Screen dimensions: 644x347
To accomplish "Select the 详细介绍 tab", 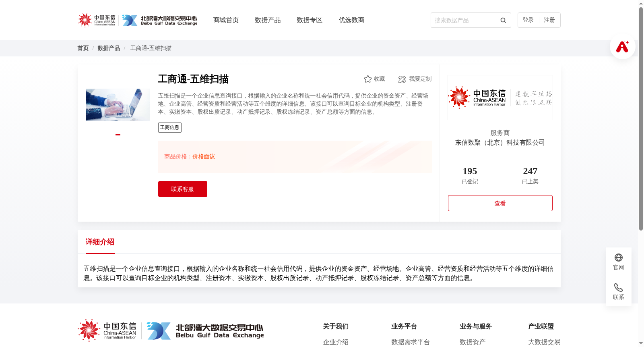I will pos(100,242).
